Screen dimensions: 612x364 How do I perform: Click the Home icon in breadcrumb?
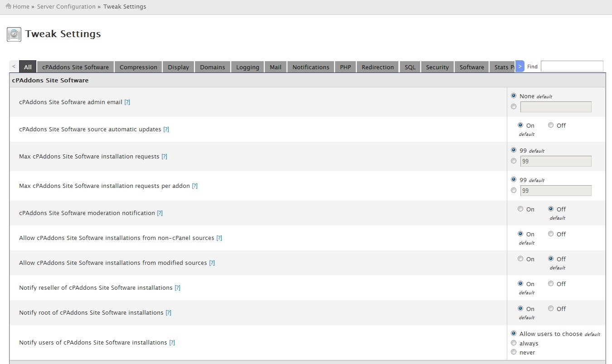[x=9, y=6]
